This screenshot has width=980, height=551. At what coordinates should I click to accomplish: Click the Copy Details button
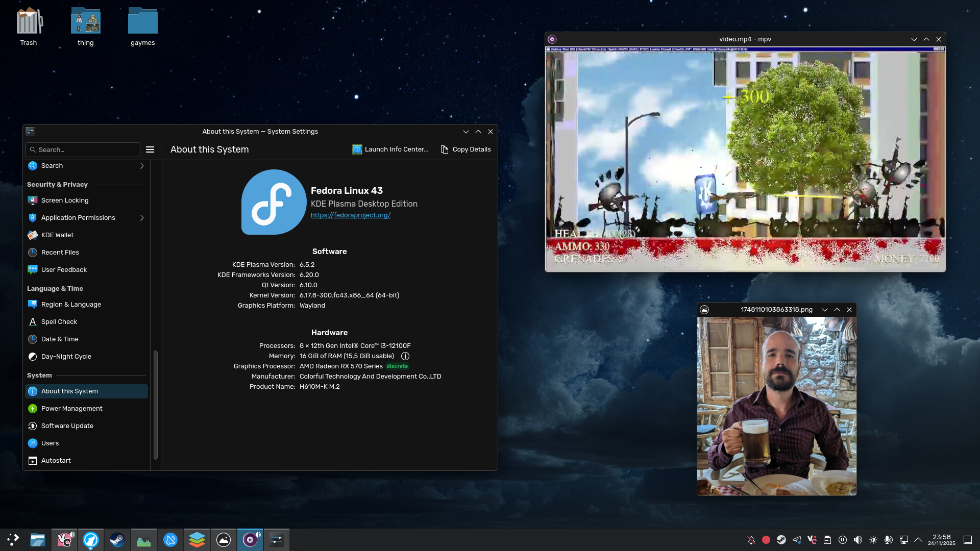pos(465,149)
